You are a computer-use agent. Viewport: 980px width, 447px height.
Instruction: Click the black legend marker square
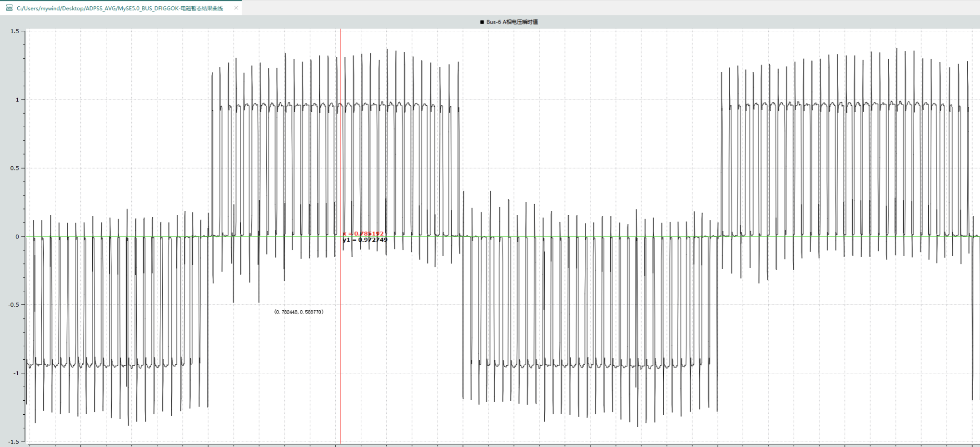(482, 22)
